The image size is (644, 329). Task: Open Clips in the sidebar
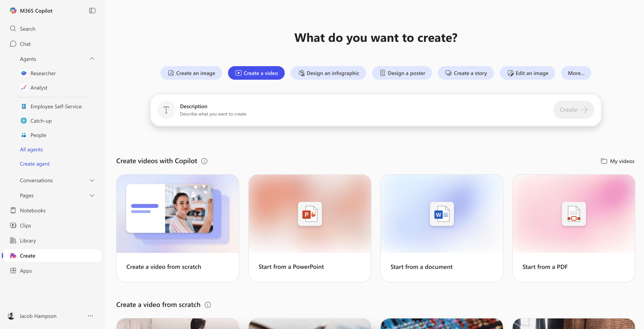click(25, 225)
